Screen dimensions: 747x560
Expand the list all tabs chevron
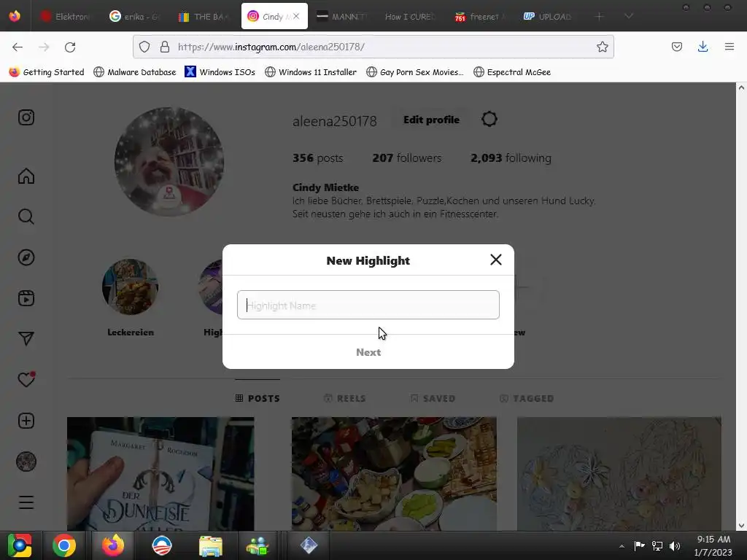click(x=629, y=16)
